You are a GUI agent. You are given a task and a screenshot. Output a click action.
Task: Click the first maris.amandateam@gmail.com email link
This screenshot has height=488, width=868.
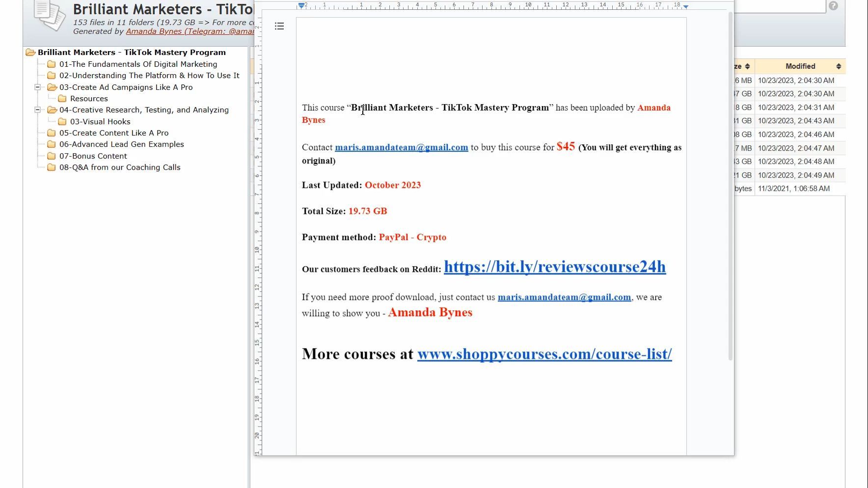point(402,147)
